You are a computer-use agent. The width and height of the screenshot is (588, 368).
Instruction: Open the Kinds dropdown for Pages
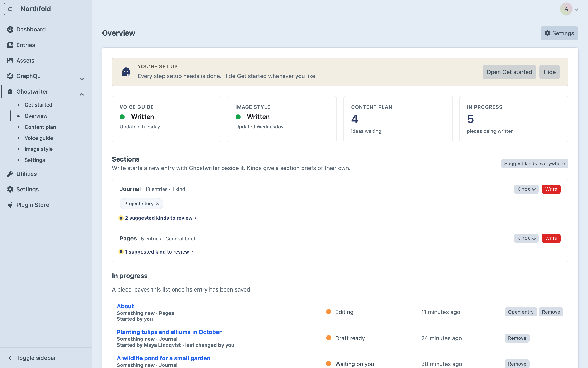click(x=526, y=239)
